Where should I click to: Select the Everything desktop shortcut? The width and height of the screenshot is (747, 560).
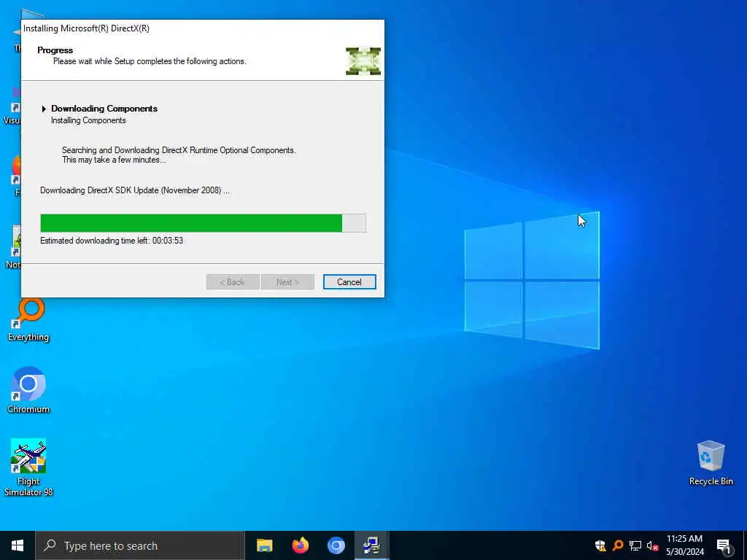(x=28, y=320)
